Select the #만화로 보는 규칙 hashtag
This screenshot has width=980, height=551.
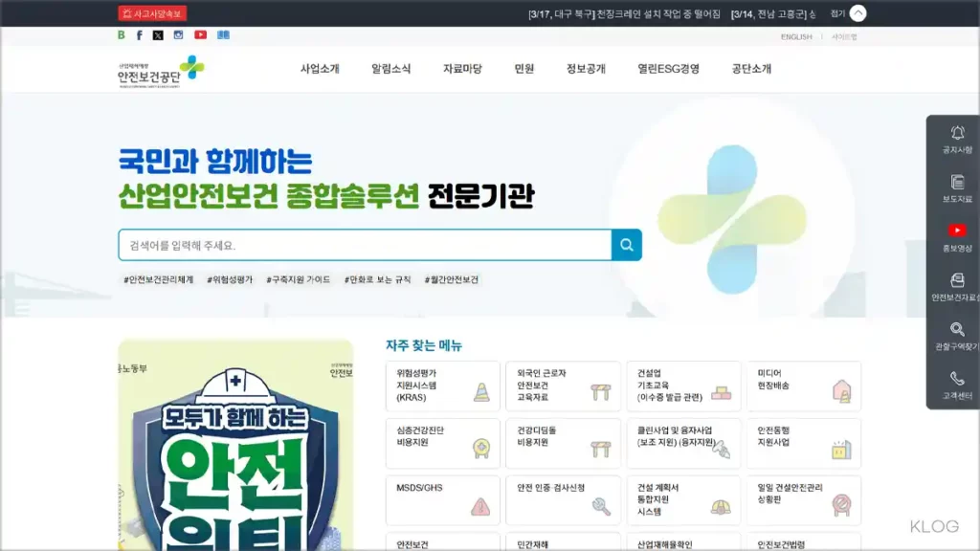coord(377,280)
